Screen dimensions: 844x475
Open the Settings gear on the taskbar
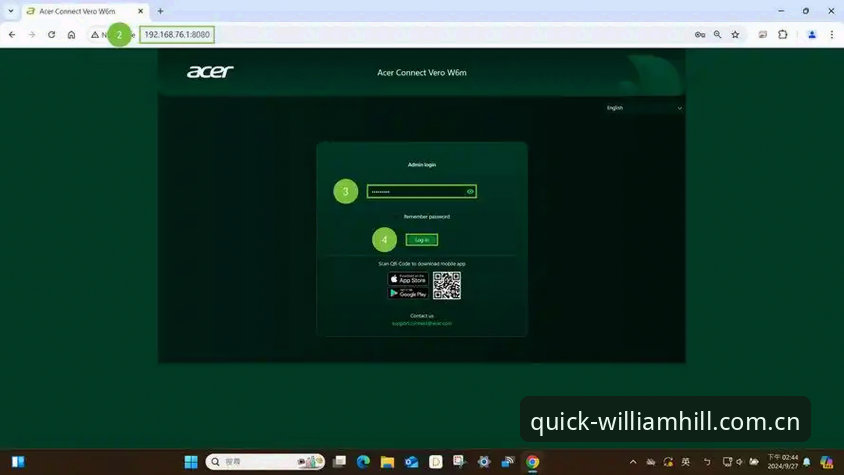[484, 462]
